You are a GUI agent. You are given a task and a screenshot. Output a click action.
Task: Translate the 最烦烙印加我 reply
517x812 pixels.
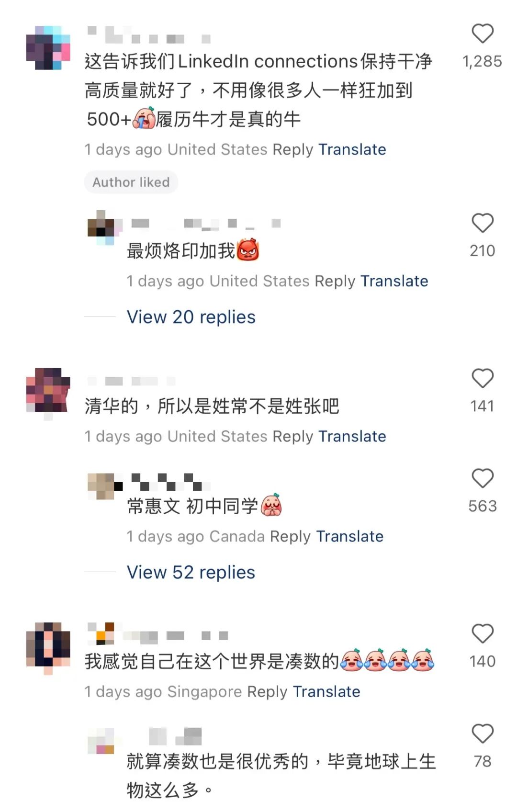tap(394, 281)
